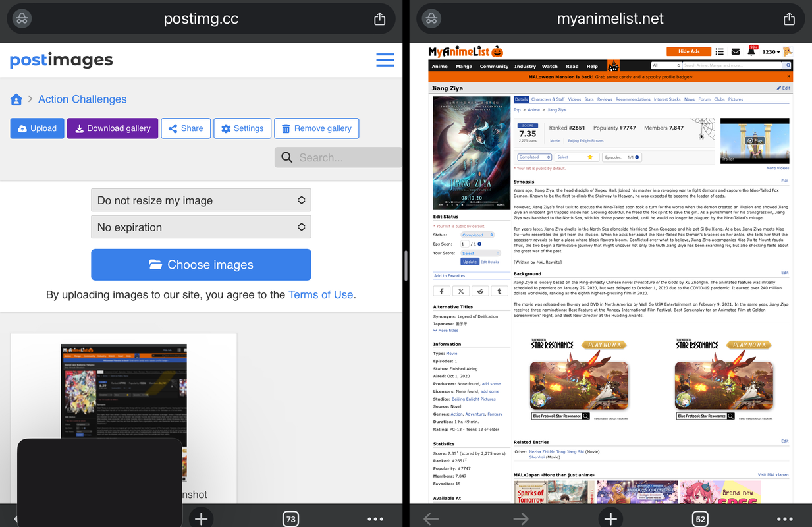Show the 52 open tabs switcher
812x527 pixels.
click(700, 519)
